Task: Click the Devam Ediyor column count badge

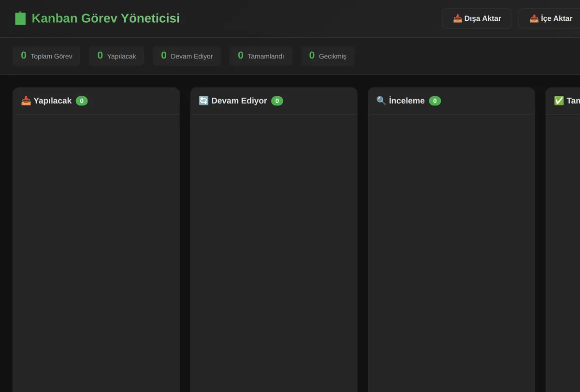Action: [277, 101]
